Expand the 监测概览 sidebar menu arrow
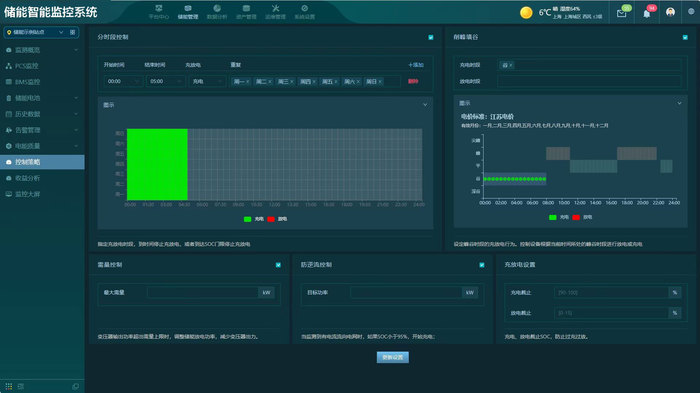 (x=76, y=50)
